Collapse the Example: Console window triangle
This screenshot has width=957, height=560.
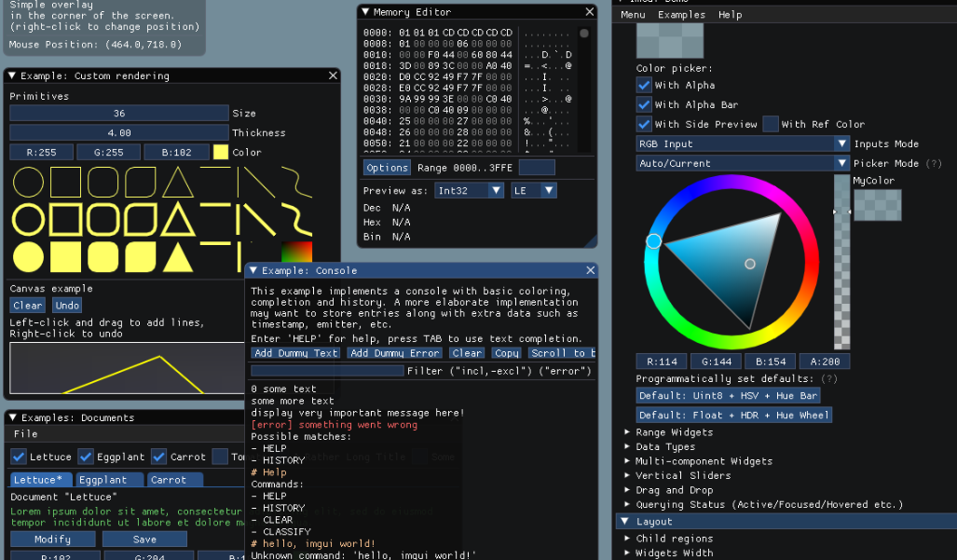[253, 270]
